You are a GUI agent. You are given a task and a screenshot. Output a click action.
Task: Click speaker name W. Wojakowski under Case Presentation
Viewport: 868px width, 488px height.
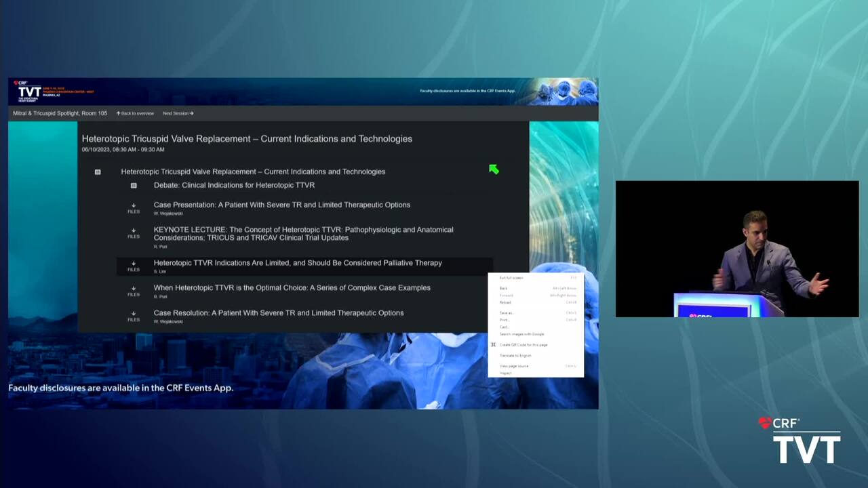[x=168, y=213]
